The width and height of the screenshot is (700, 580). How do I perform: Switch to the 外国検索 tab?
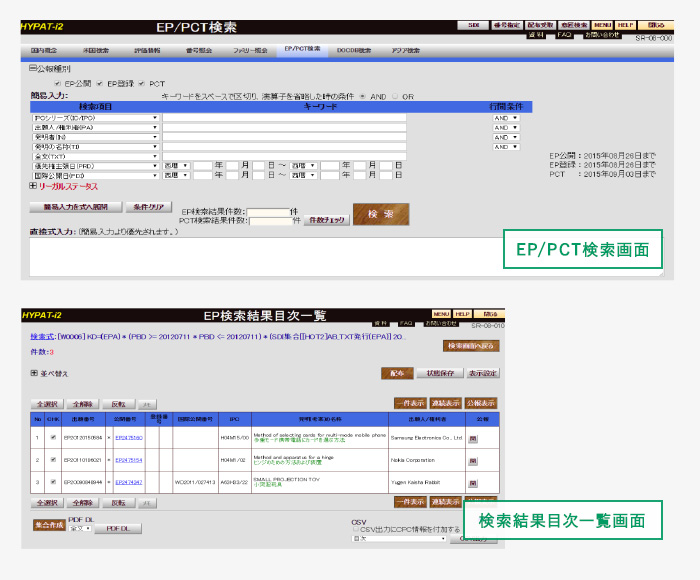(96, 50)
